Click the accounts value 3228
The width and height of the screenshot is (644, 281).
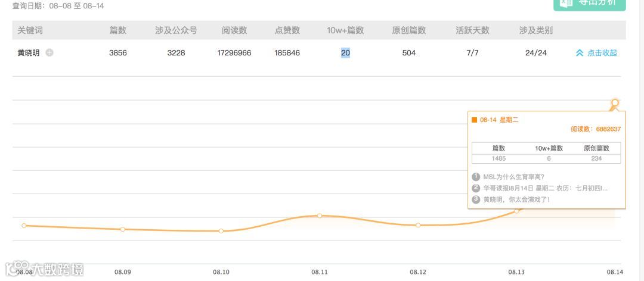click(x=176, y=53)
